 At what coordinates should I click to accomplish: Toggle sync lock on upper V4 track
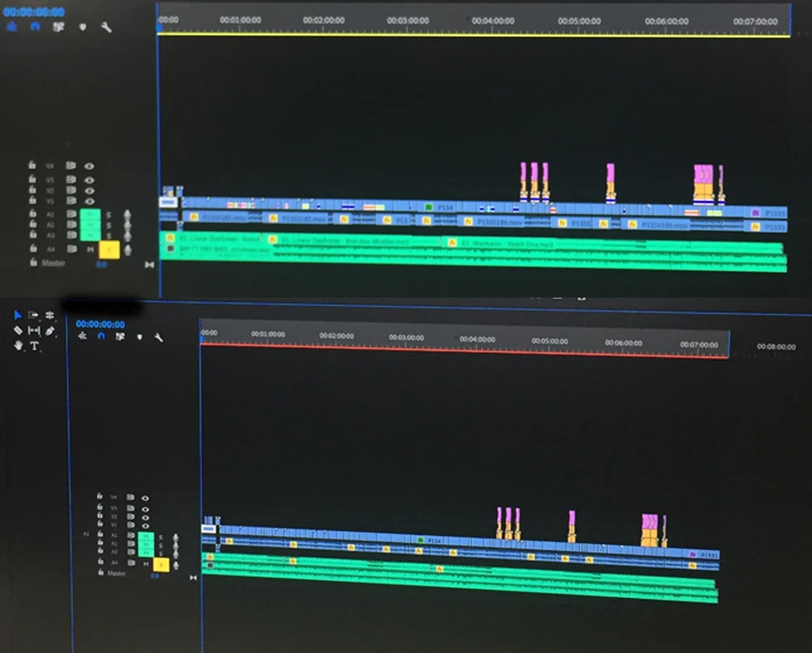pos(71,166)
